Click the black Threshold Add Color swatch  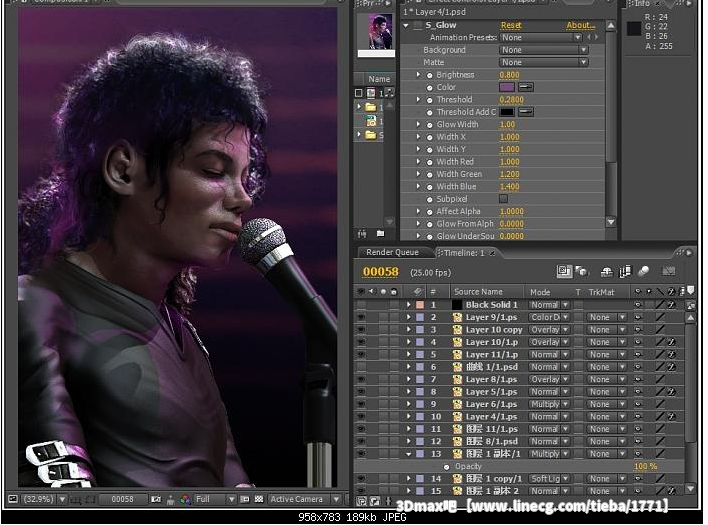coord(507,112)
